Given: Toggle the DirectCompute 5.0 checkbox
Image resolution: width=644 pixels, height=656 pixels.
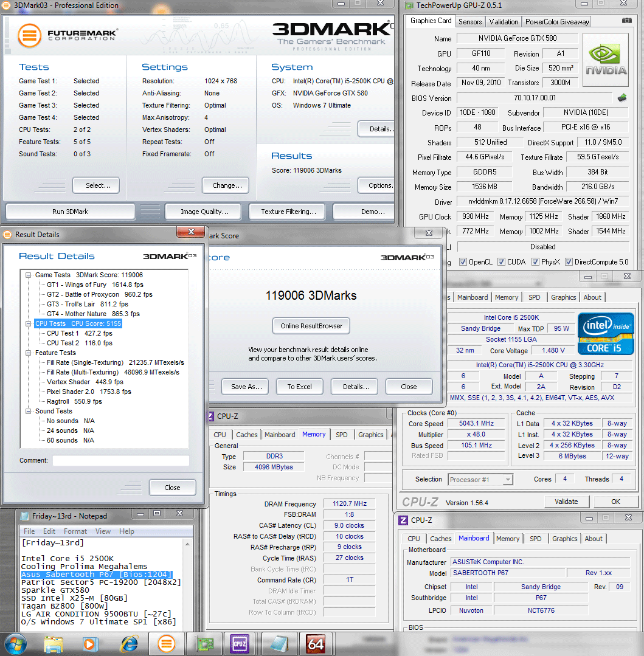Looking at the screenshot, I should 569,262.
